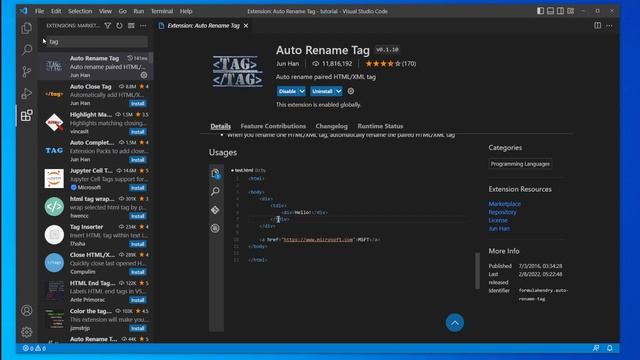Click the star rating (170)
Image resolution: width=640 pixels, height=360 pixels.
pos(391,64)
